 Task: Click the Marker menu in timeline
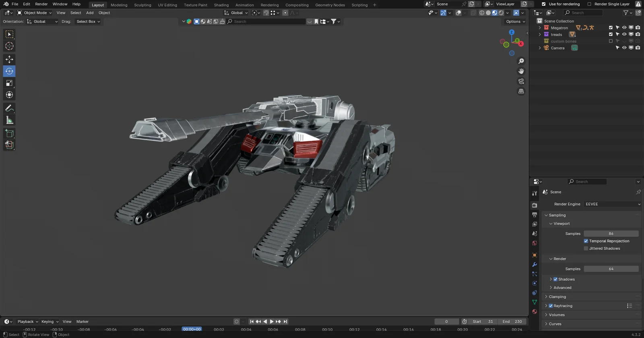point(83,321)
